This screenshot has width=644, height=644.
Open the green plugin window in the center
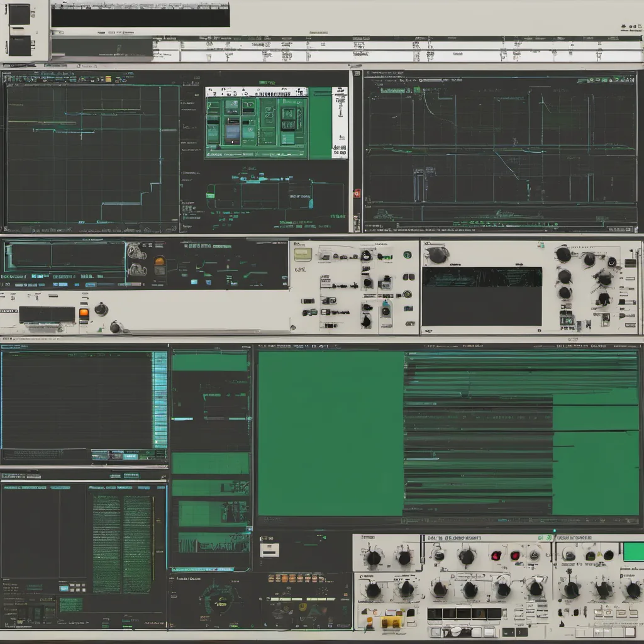[x=257, y=123]
